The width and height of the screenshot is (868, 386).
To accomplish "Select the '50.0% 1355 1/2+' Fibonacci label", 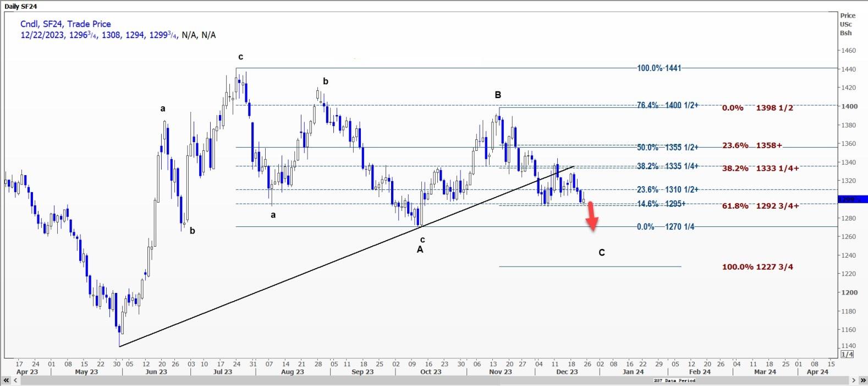I will (668, 148).
